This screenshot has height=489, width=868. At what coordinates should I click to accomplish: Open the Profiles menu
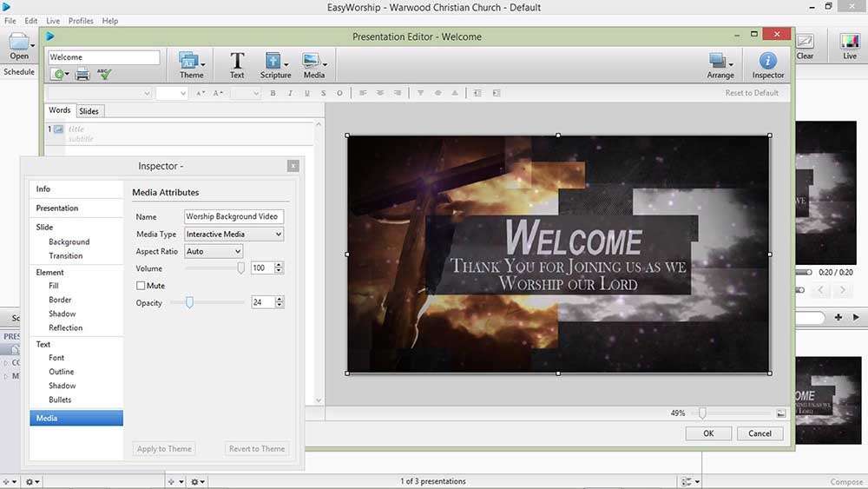(81, 21)
